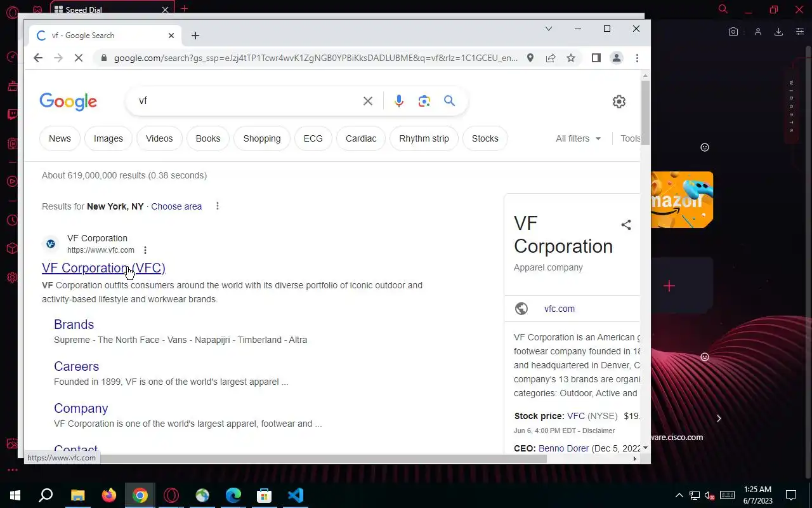This screenshot has height=508, width=812.
Task: Click the Google logo
Action: click(68, 102)
